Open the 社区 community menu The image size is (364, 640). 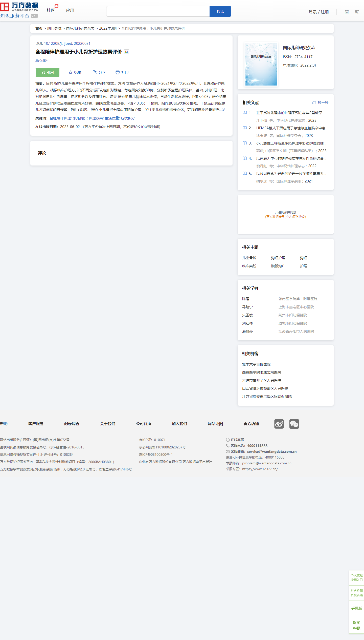click(x=51, y=10)
